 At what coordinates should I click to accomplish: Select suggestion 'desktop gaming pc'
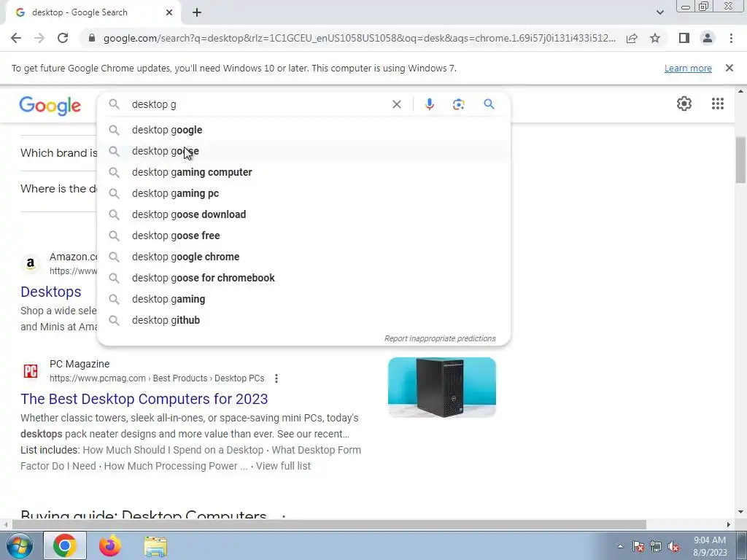click(304, 193)
